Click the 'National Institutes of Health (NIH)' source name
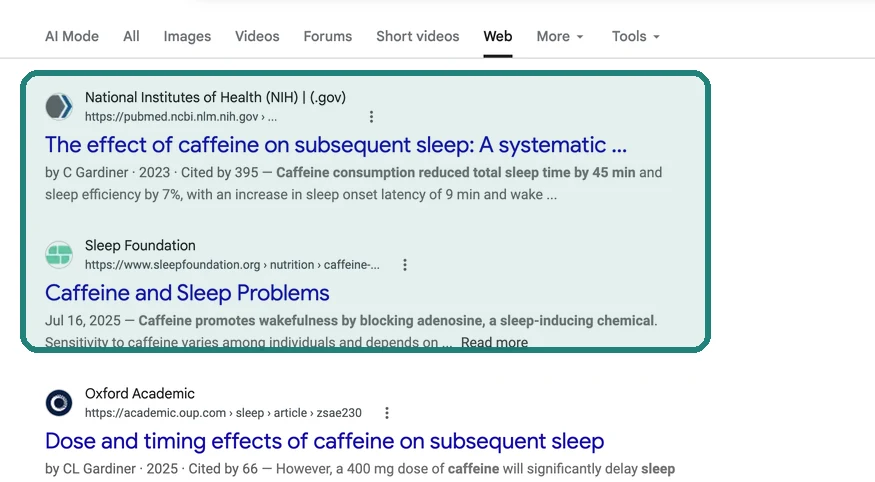This screenshot has height=482, width=875. tap(215, 97)
